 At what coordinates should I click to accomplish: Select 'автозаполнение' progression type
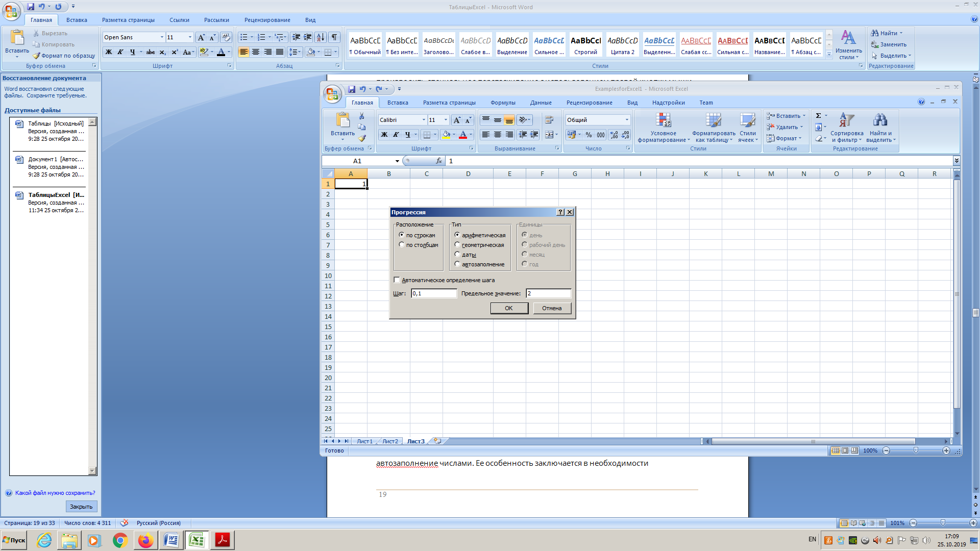457,264
